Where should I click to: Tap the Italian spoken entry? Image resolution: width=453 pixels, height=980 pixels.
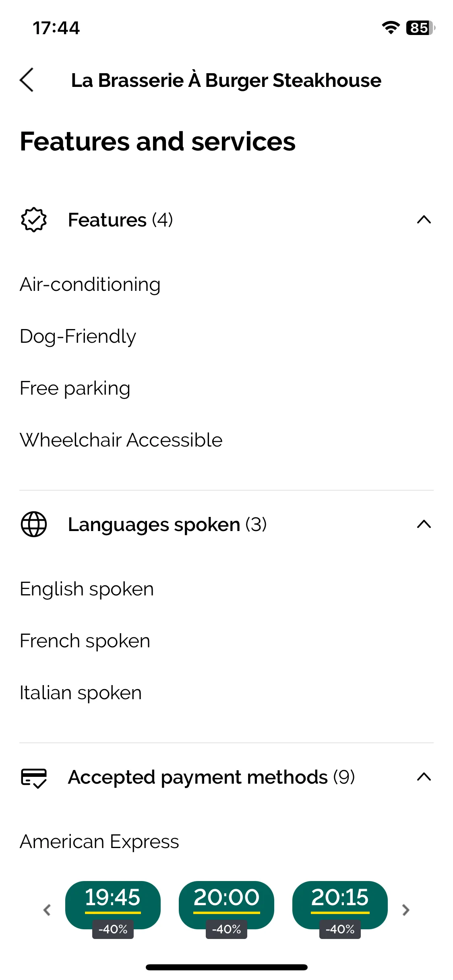(81, 693)
